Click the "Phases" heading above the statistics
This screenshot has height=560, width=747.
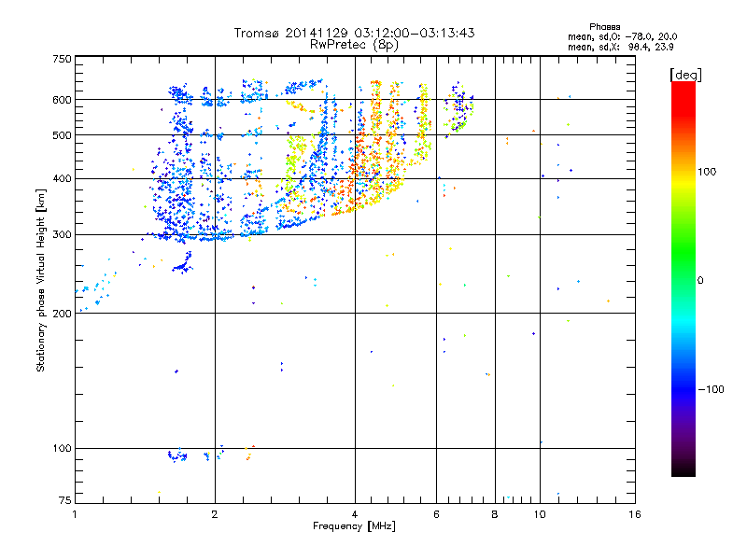(604, 27)
